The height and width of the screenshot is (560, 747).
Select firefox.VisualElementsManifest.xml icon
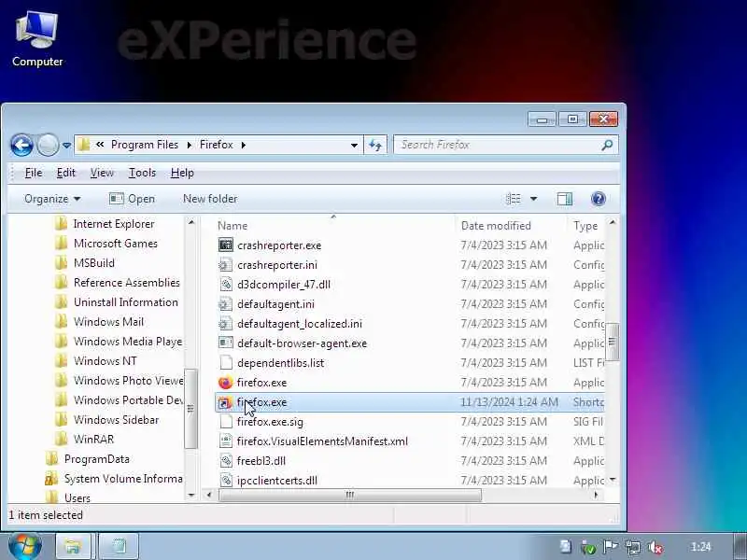coord(226,441)
